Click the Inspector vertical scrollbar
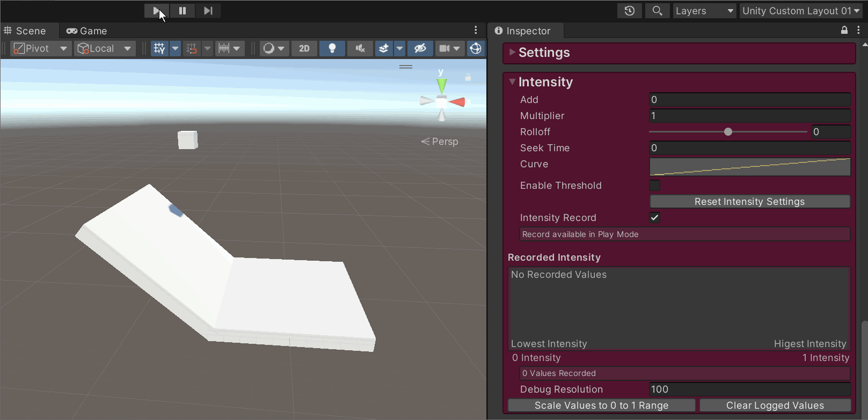The width and height of the screenshot is (868, 420). point(864,370)
